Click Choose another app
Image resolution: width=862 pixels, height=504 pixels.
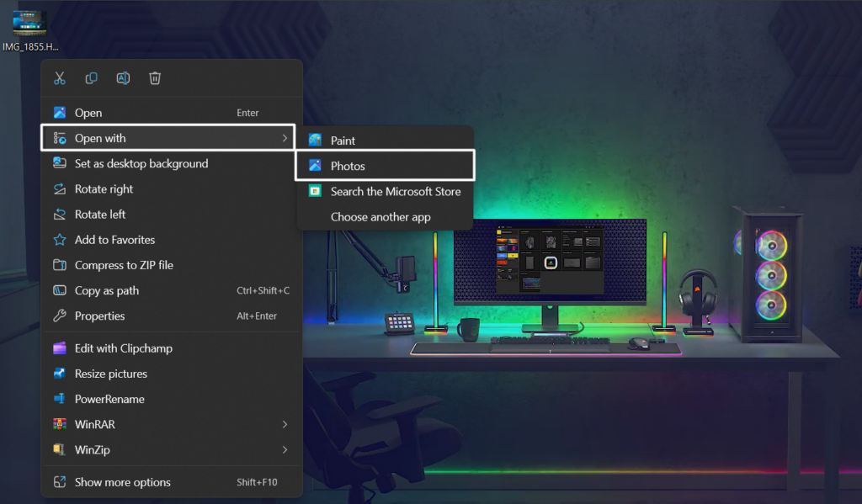click(380, 217)
